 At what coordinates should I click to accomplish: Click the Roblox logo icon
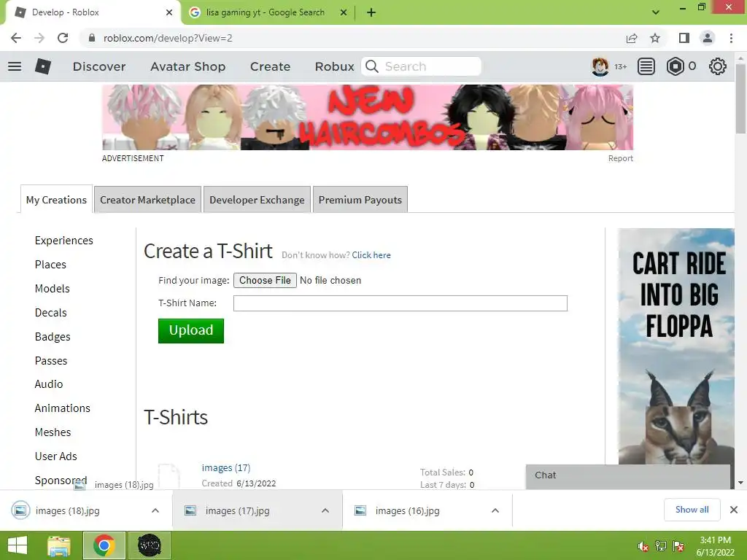point(43,66)
